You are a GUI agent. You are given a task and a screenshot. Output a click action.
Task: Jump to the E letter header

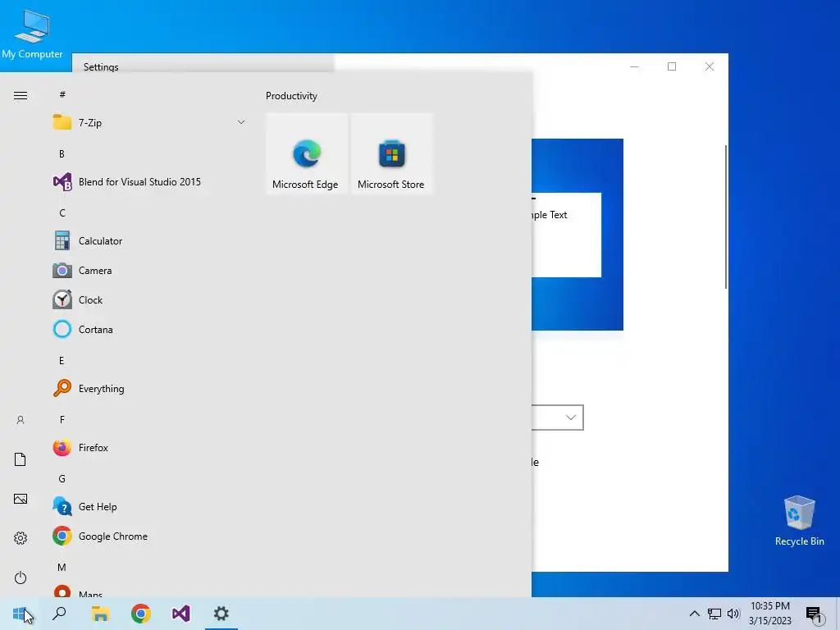(x=62, y=361)
